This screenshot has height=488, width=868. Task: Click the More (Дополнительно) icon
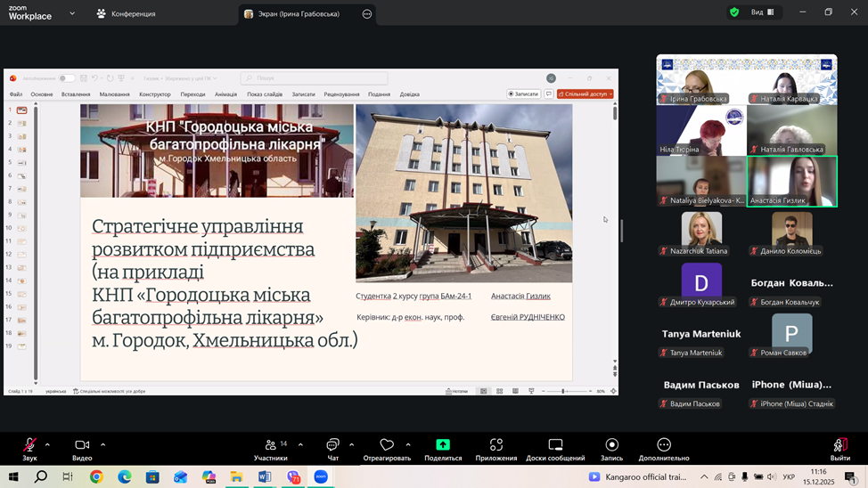pos(664,445)
